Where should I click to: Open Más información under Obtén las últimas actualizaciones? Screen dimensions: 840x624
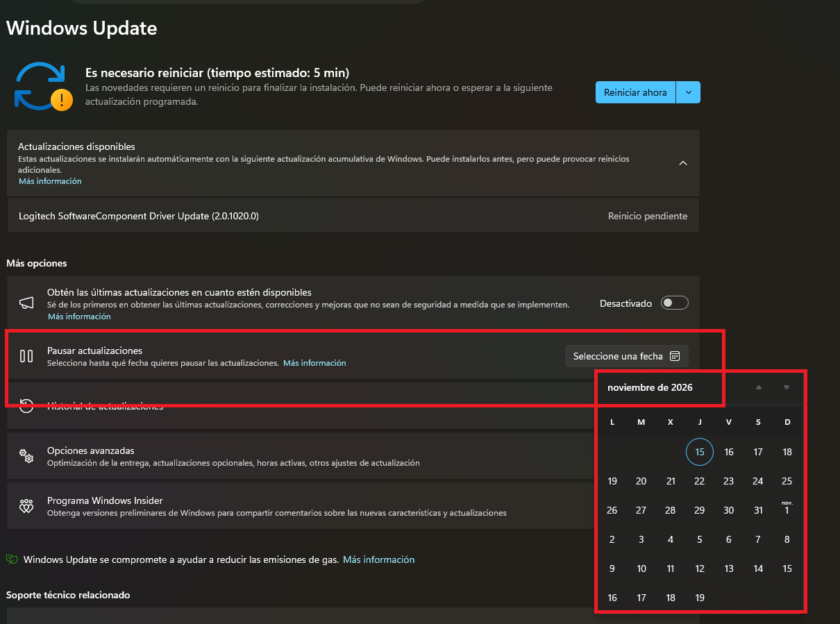pyautogui.click(x=79, y=317)
